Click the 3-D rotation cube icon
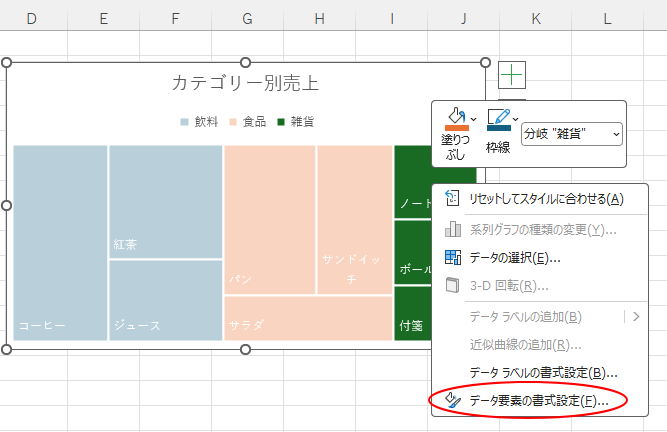This screenshot has width=667, height=432. tap(452, 285)
